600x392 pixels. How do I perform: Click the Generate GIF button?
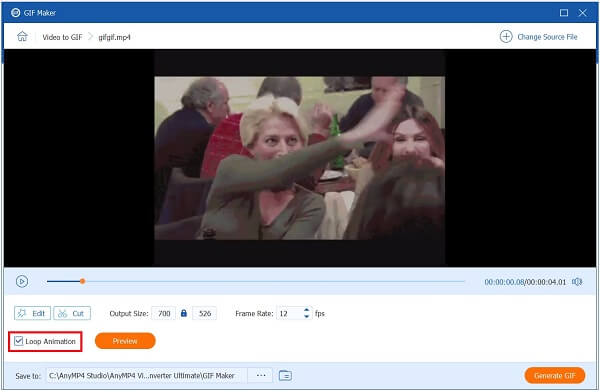(x=554, y=376)
